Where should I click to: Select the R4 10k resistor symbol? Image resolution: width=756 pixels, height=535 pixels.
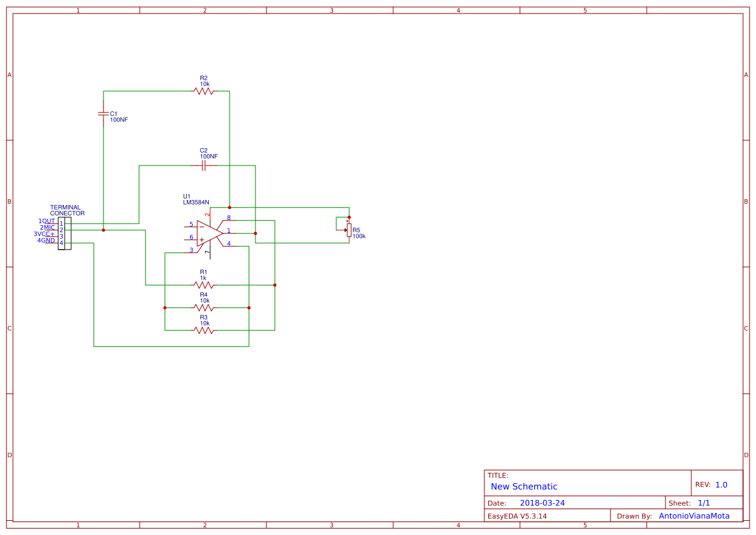[204, 308]
